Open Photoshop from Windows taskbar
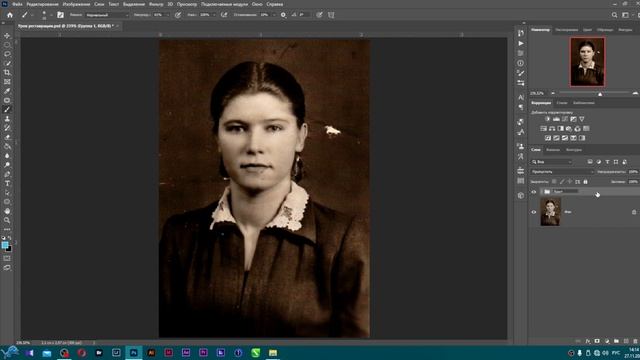The height and width of the screenshot is (360, 640). pos(133,352)
